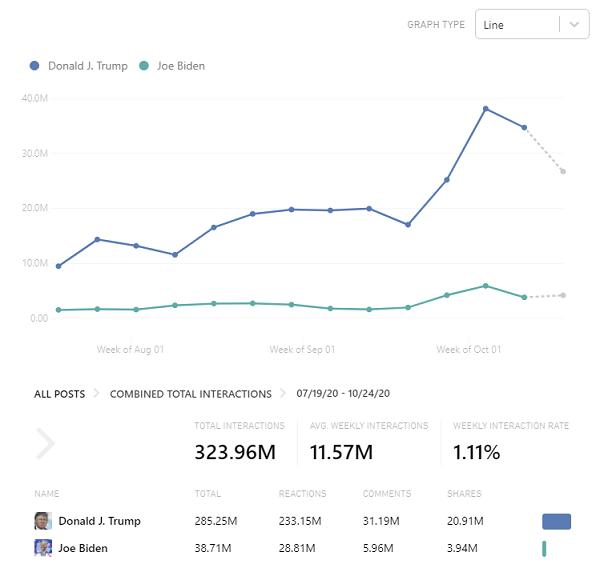Viewport: 600px width, 580px height.
Task: Click Trump's 285.25M total cell
Action: 216,521
